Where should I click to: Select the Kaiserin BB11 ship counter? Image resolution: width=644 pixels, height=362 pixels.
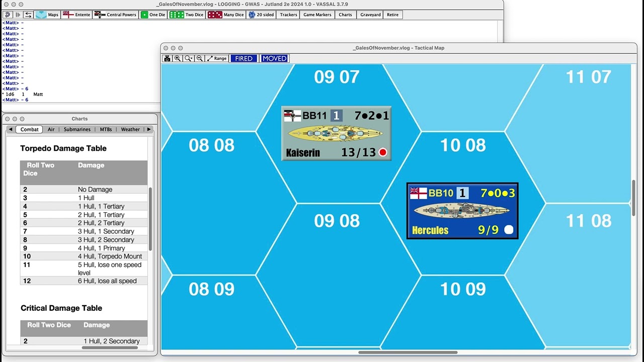336,133
